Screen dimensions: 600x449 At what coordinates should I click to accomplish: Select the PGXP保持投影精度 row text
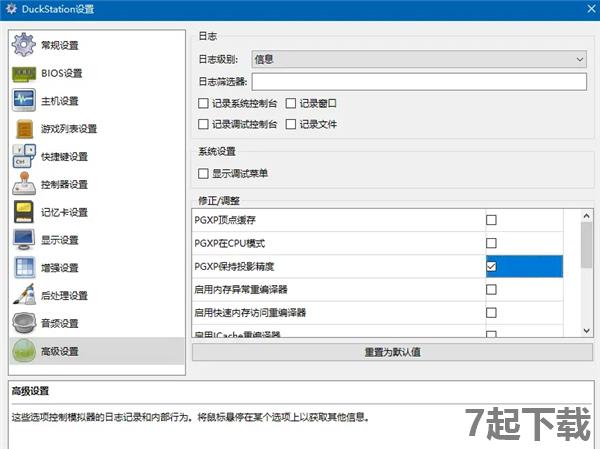tap(234, 266)
